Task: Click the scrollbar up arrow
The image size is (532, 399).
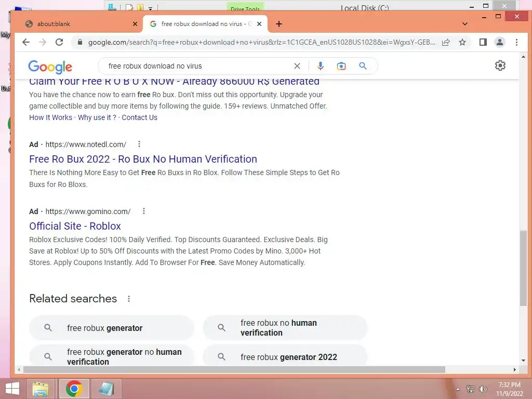Action: [523, 57]
